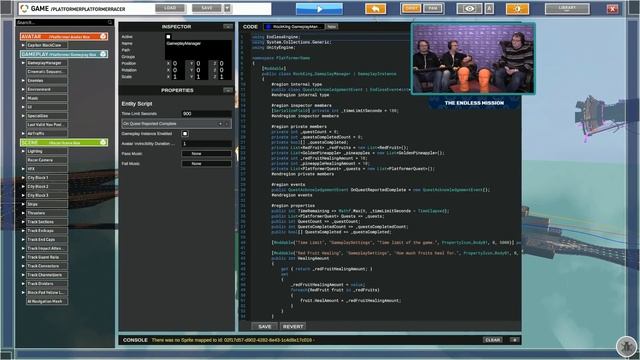Select the AI Navigation Mesh item
Screen dimensions: 640x360
47,301
